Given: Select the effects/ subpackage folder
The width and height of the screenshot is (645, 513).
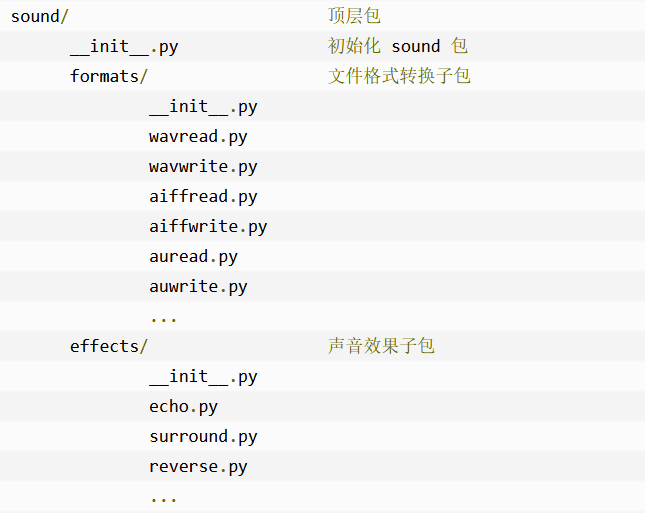Looking at the screenshot, I should [108, 346].
